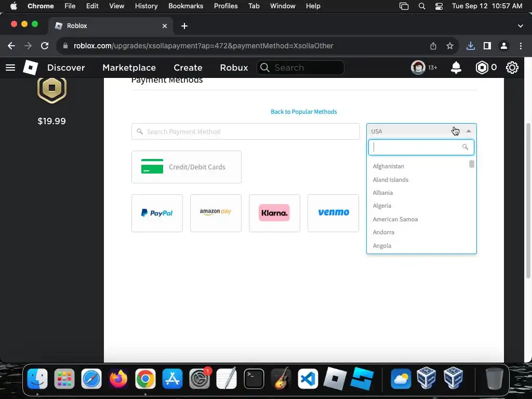The width and height of the screenshot is (532, 399).
Task: Open the History menu
Action: 146,6
